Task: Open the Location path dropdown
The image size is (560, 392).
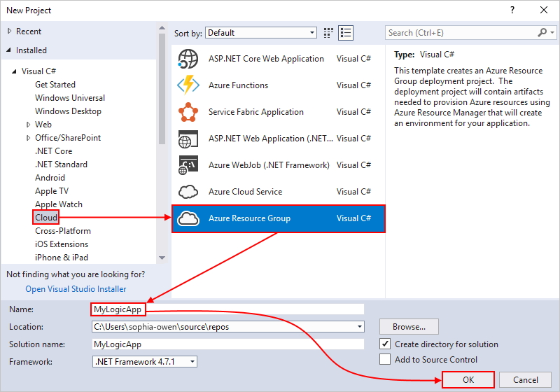Action: (360, 326)
